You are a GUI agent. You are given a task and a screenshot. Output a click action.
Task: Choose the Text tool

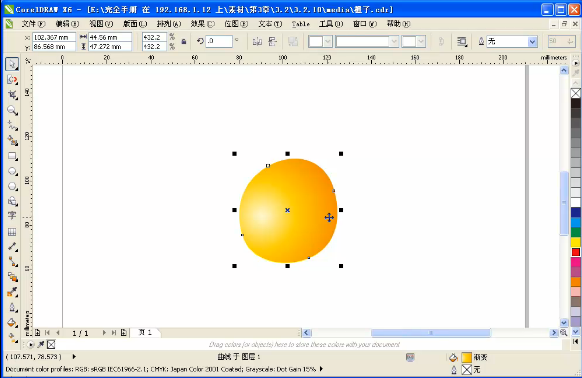click(12, 215)
